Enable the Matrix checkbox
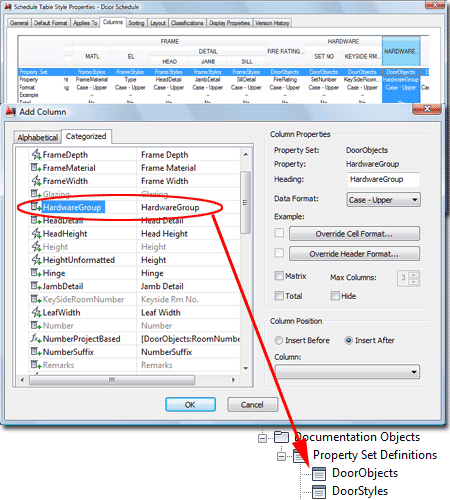The width and height of the screenshot is (450, 500). coord(279,276)
